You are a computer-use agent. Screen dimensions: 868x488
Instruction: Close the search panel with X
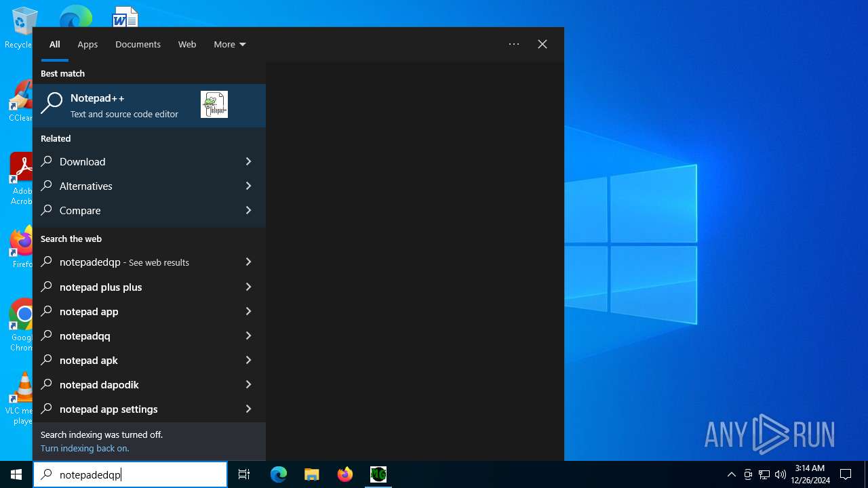pos(542,44)
